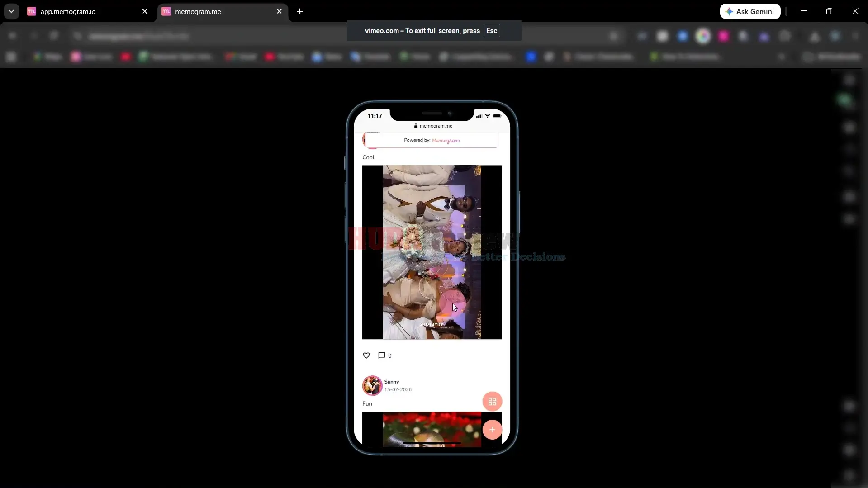Screen dimensions: 868x488
Task: Open Sunny's profile avatar
Action: click(372, 385)
